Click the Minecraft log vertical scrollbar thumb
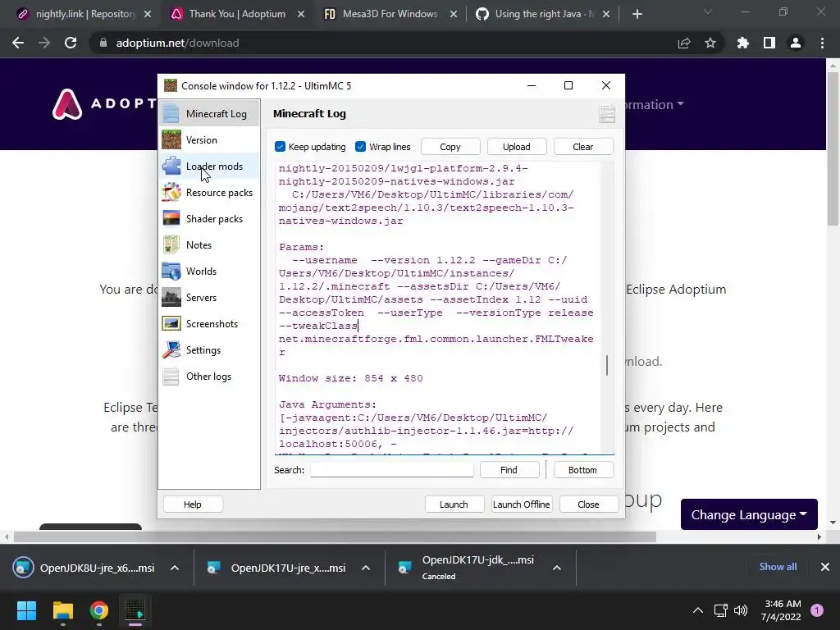Viewport: 840px width, 630px height. click(607, 365)
